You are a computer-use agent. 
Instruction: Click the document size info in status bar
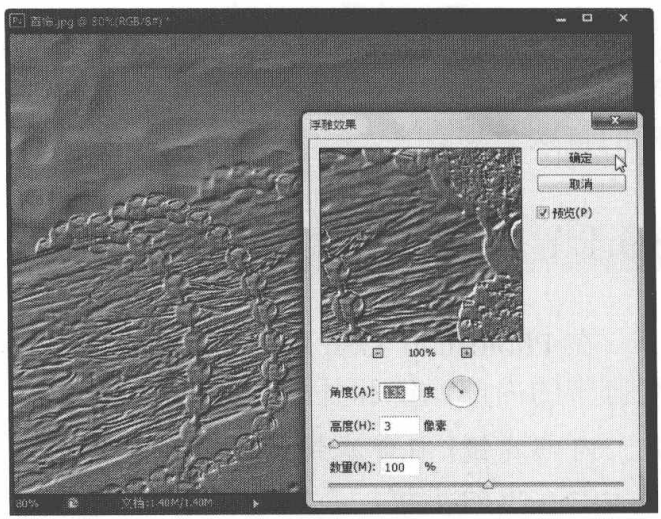coord(167,503)
